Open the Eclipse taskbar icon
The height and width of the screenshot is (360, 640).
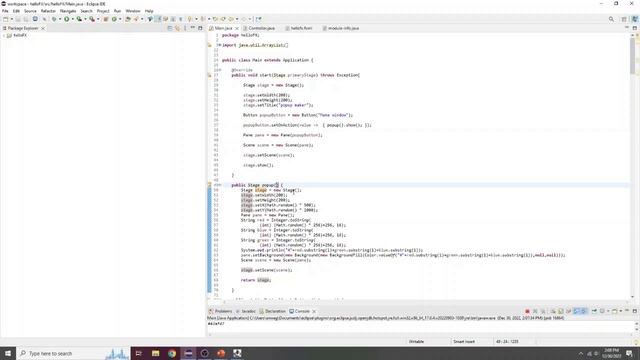(188, 353)
